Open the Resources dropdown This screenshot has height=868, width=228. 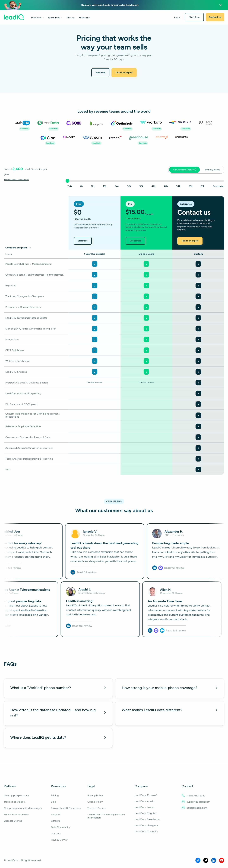coord(55,17)
